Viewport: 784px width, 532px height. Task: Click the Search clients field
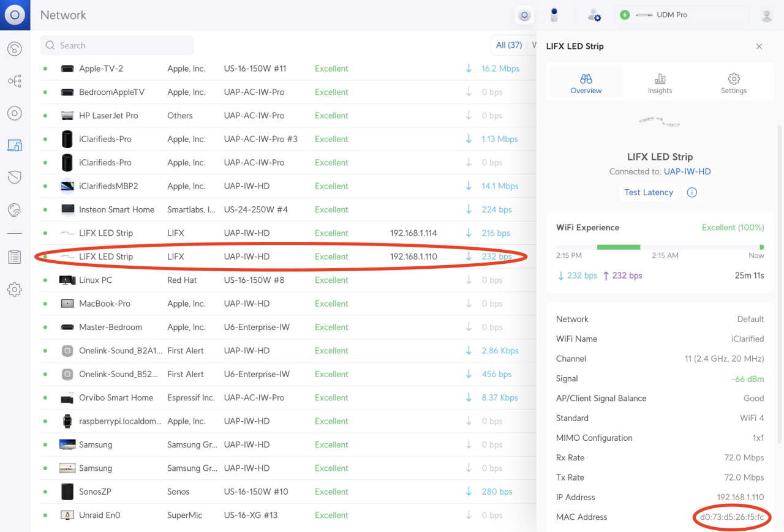[x=117, y=45]
